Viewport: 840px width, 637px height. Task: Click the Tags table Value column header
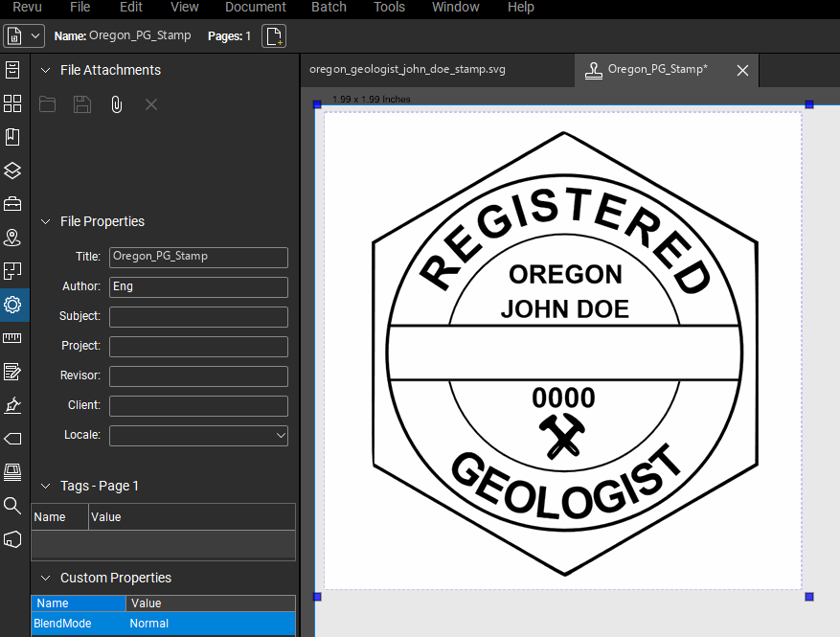point(192,517)
